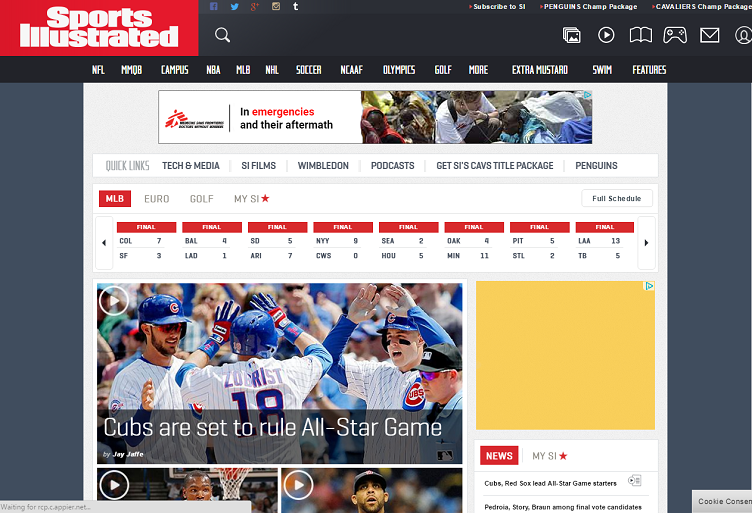The width and height of the screenshot is (752, 513).
Task: Show next scores with right arrow
Action: [x=646, y=243]
